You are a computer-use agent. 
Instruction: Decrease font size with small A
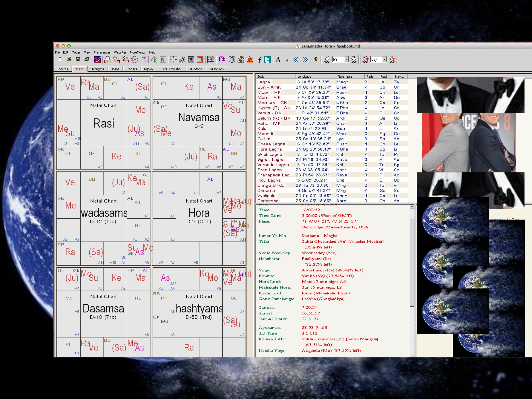tap(287, 60)
